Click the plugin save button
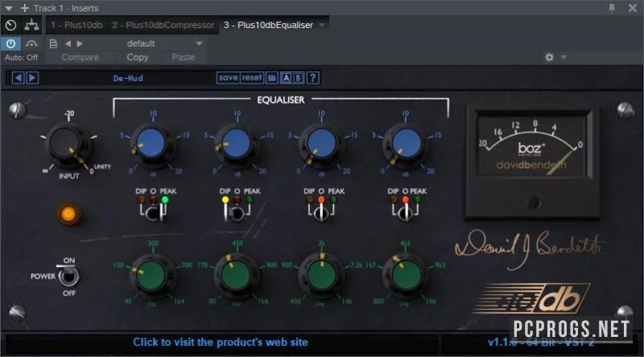 [228, 78]
